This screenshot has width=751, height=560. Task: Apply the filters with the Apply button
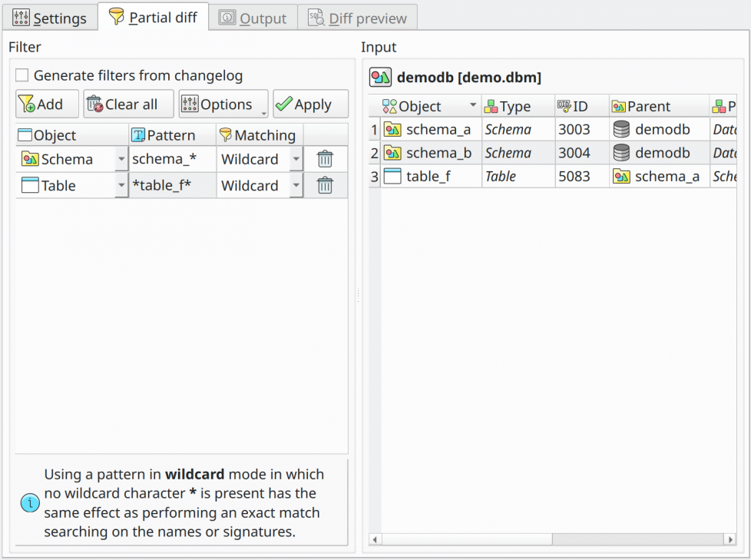310,104
